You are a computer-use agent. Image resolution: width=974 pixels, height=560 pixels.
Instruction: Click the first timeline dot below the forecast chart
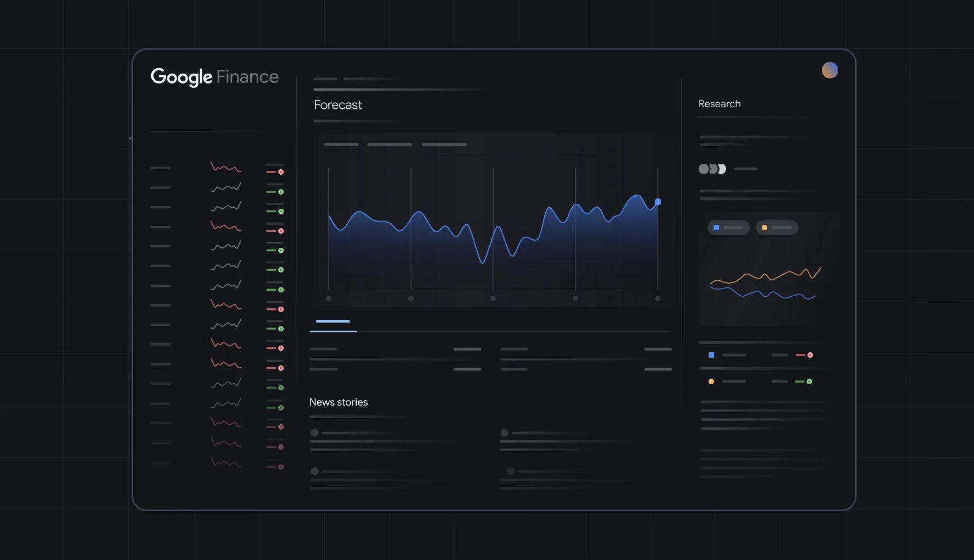point(329,298)
